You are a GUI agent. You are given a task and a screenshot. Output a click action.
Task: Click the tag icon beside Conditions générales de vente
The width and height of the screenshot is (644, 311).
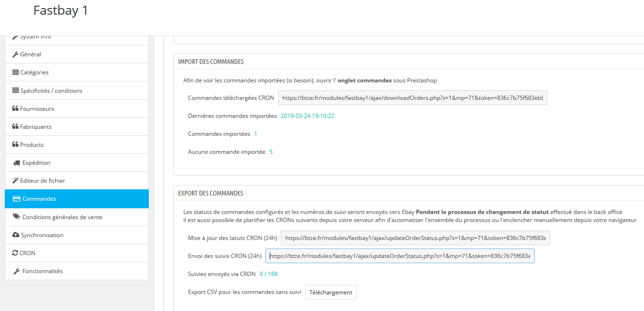[17, 217]
